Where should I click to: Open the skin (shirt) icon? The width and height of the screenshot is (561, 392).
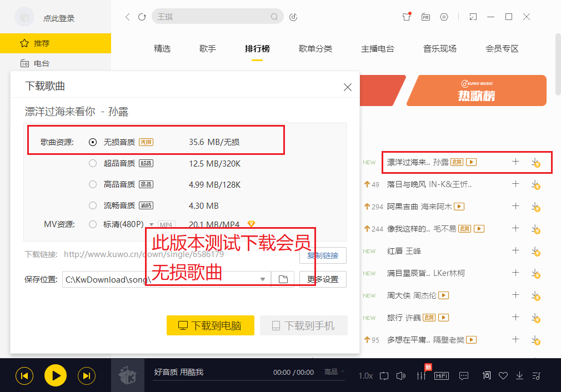coord(407,17)
